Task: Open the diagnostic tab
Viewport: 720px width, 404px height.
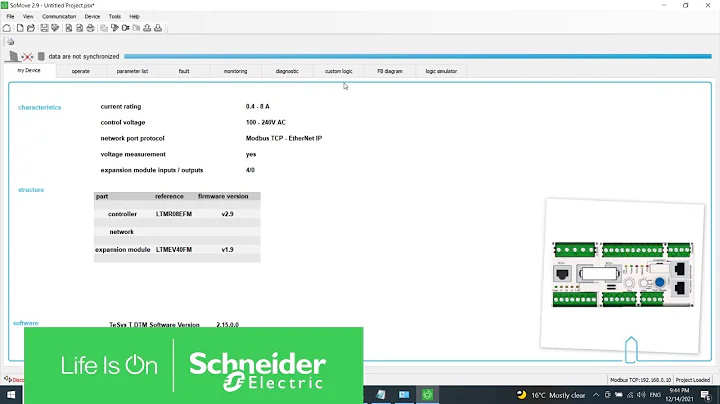Action: tap(287, 71)
